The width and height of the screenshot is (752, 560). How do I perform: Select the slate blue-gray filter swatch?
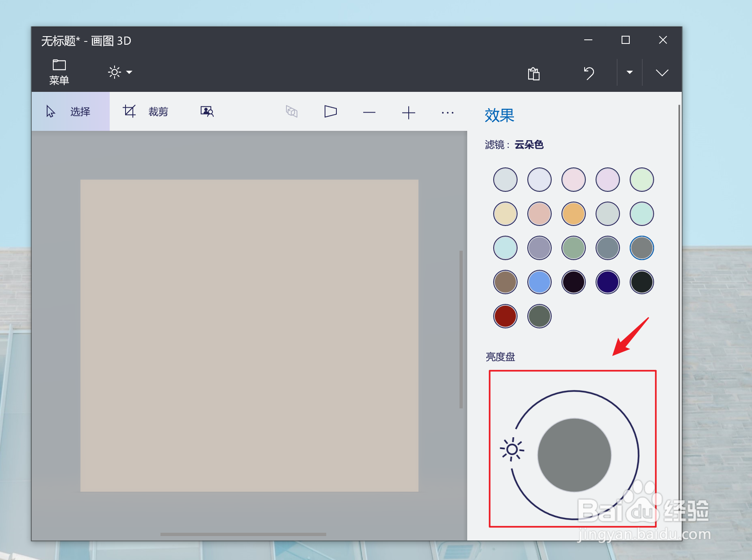[608, 248]
